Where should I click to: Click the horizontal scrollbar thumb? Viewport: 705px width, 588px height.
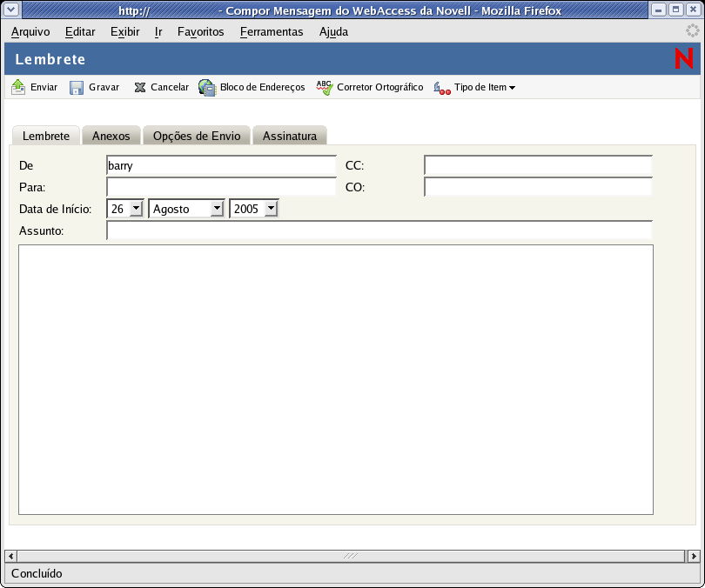pos(351,556)
